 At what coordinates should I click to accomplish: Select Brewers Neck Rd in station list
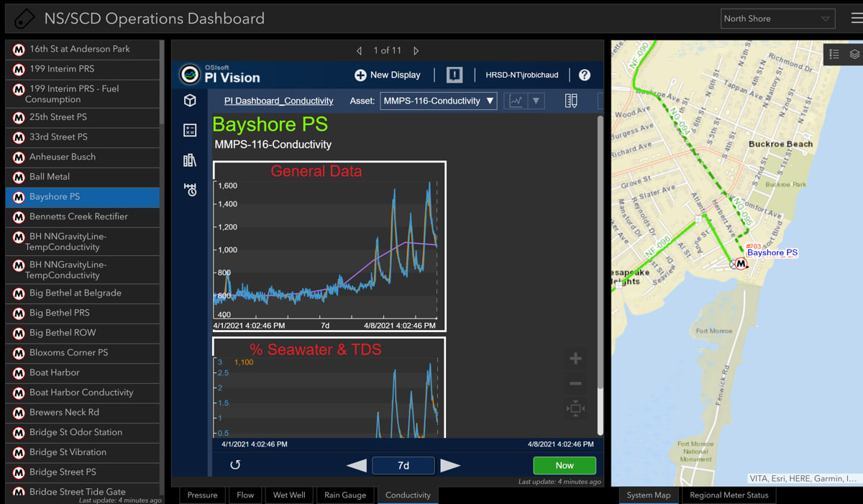point(83,413)
